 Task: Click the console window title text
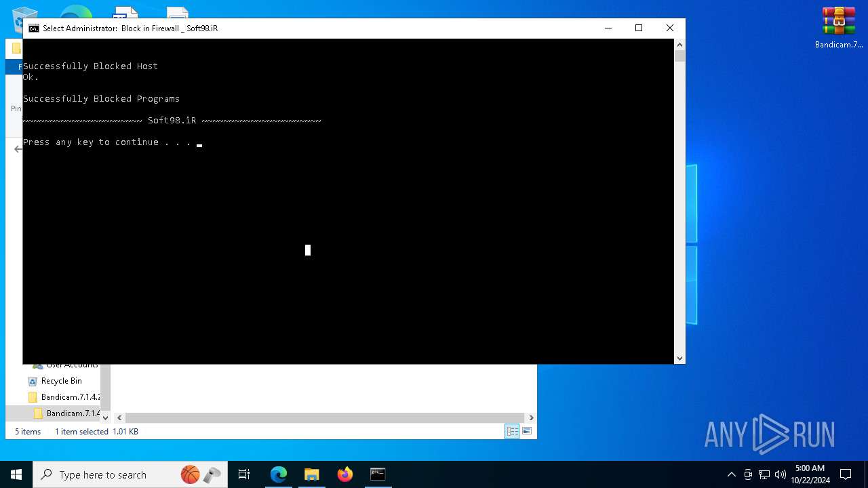pos(130,28)
